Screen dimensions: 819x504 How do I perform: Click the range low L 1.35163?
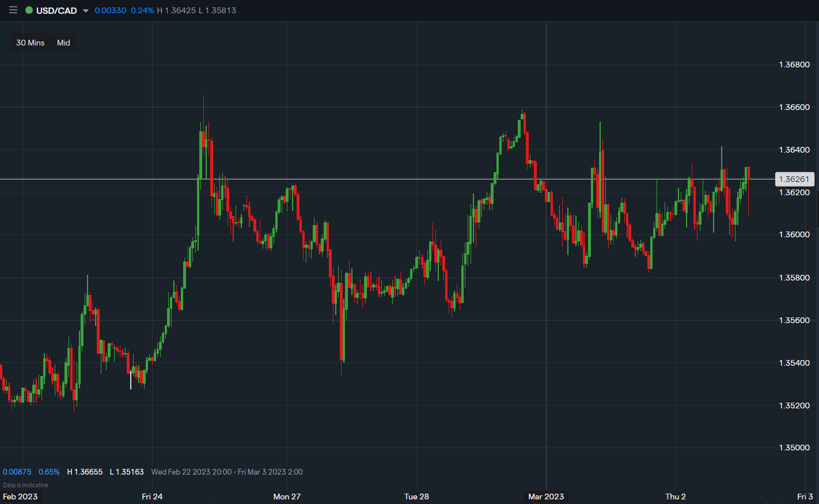(x=127, y=472)
